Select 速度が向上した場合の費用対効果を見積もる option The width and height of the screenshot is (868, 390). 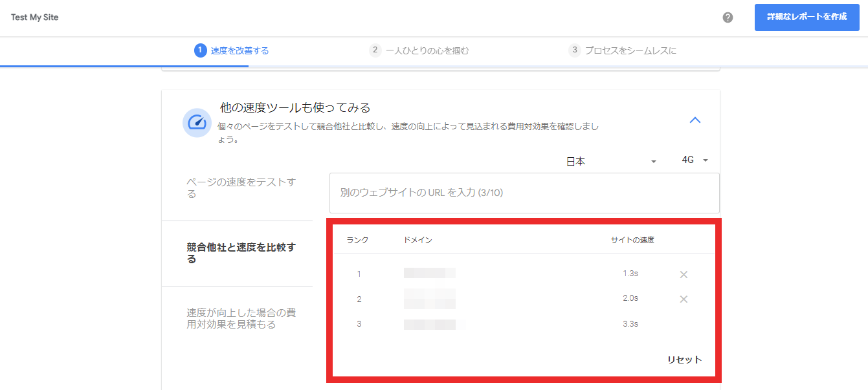point(241,318)
